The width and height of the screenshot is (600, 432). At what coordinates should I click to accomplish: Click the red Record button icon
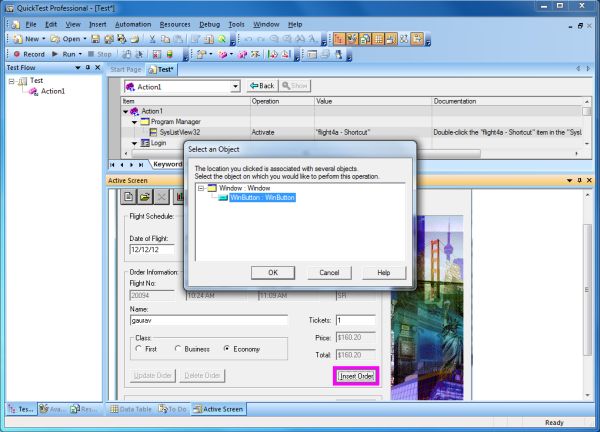[17, 54]
